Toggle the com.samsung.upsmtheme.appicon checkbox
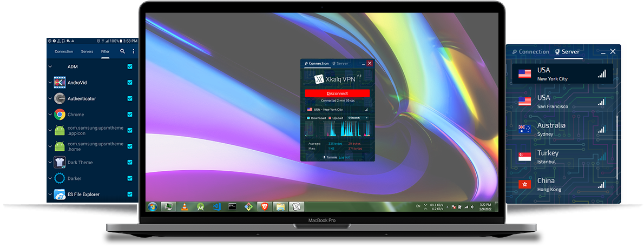This screenshot has width=644, height=248. [130, 130]
